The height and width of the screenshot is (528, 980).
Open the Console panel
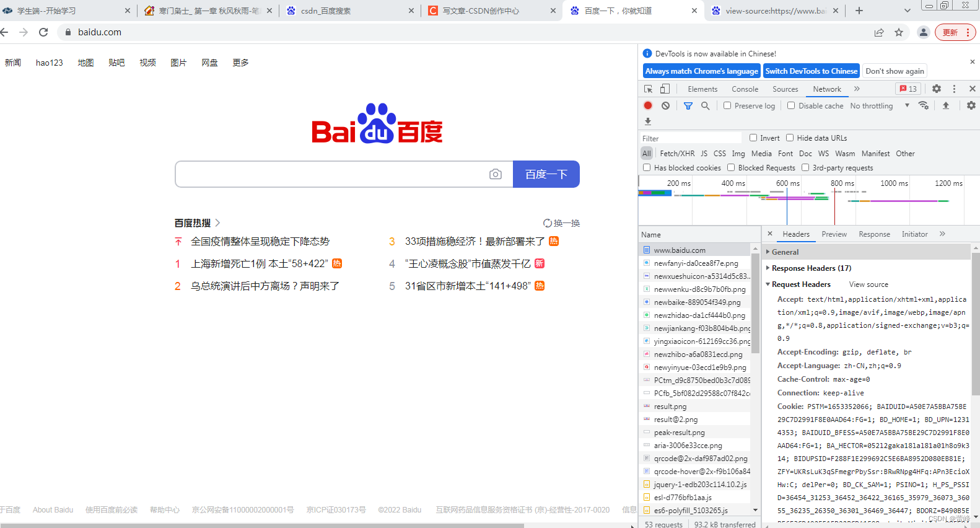pyautogui.click(x=745, y=89)
